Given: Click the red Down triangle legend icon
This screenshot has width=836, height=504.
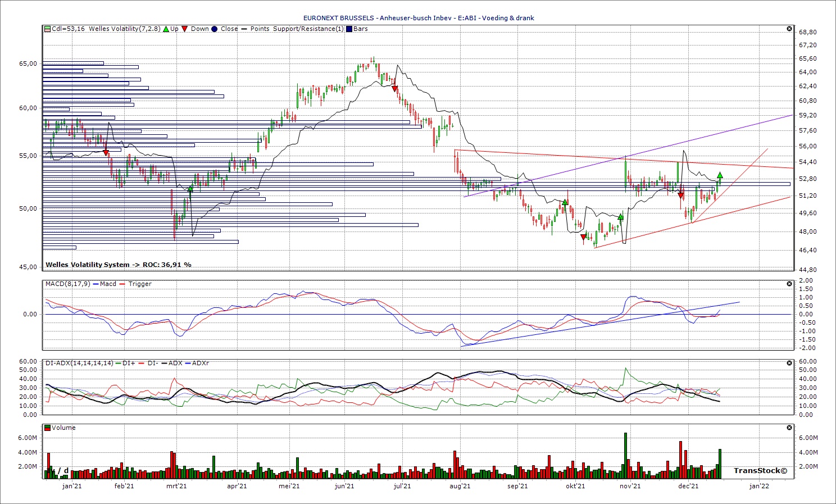Looking at the screenshot, I should coord(185,29).
